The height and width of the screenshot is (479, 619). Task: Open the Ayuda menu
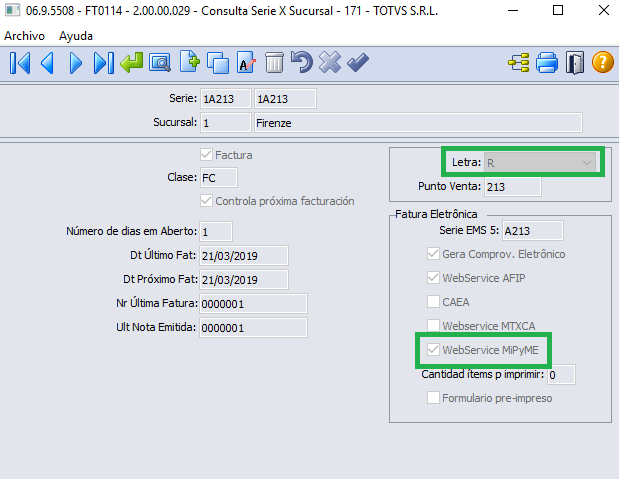(76, 36)
